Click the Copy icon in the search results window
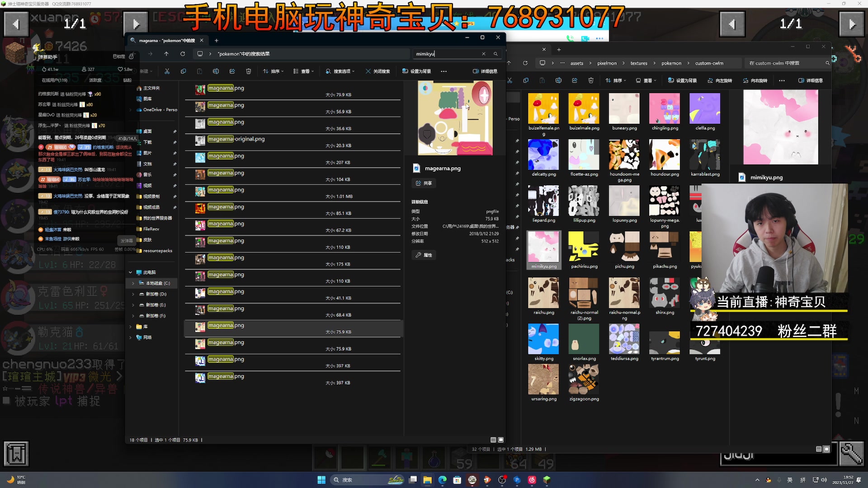Screen dimensions: 868x488 pyautogui.click(x=184, y=71)
